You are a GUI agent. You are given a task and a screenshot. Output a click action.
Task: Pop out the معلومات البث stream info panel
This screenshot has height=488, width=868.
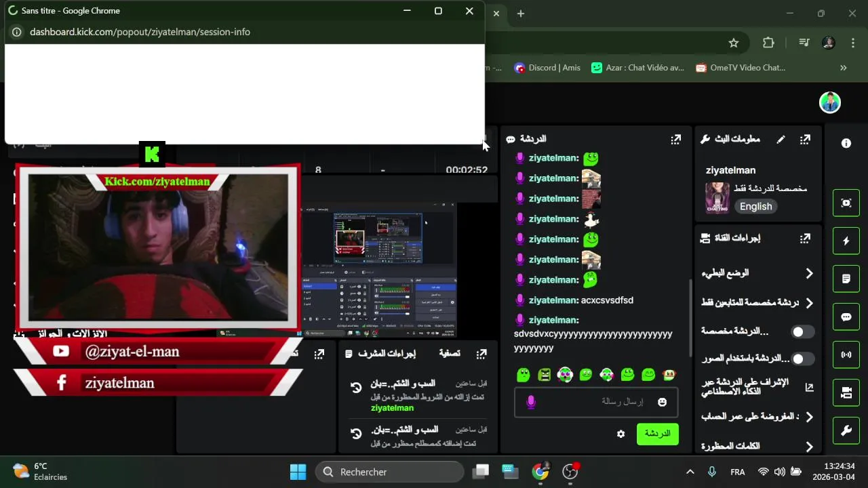pos(805,140)
